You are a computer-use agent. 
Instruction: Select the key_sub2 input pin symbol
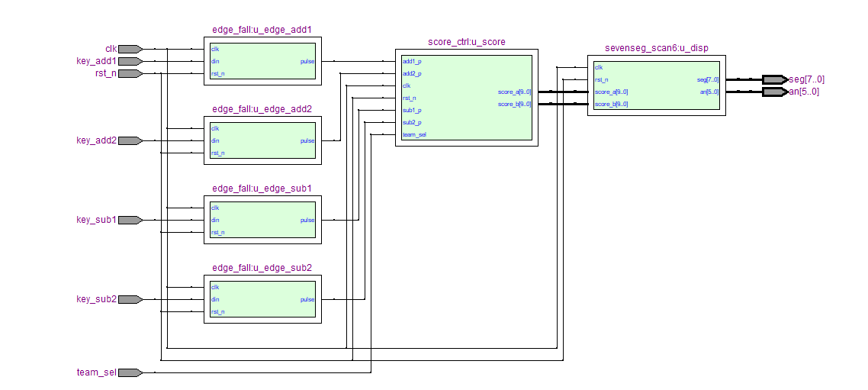[130, 299]
